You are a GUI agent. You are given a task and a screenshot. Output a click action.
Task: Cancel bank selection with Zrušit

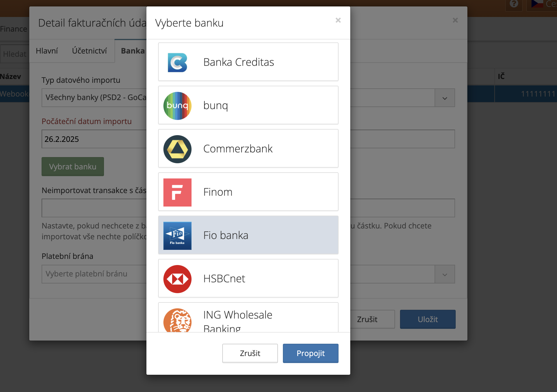(x=250, y=353)
